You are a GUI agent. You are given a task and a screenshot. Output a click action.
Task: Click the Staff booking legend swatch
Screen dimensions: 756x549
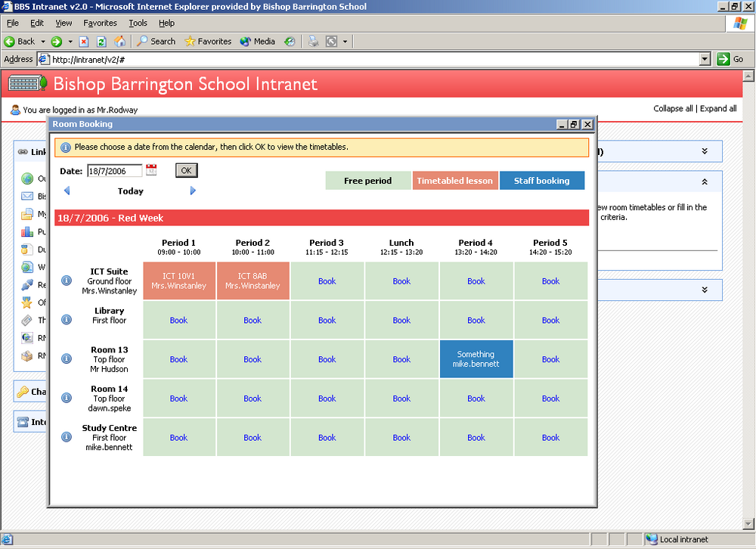(x=542, y=181)
